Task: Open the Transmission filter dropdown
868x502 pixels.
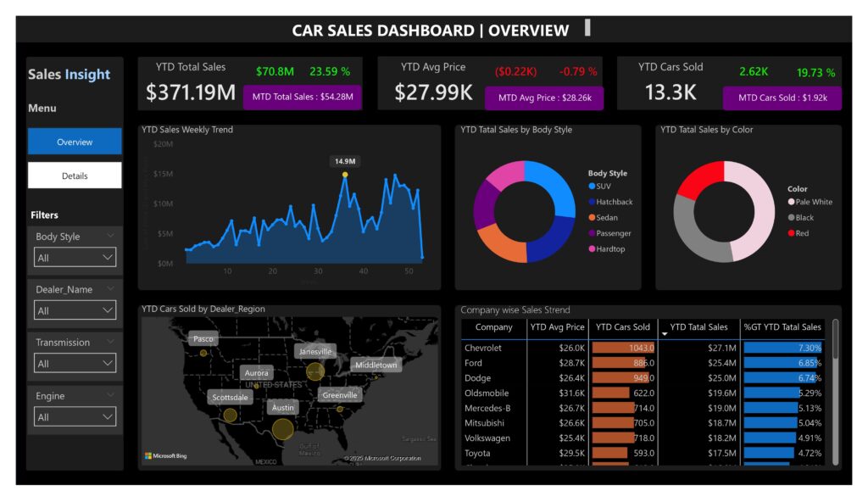Action: (x=75, y=364)
